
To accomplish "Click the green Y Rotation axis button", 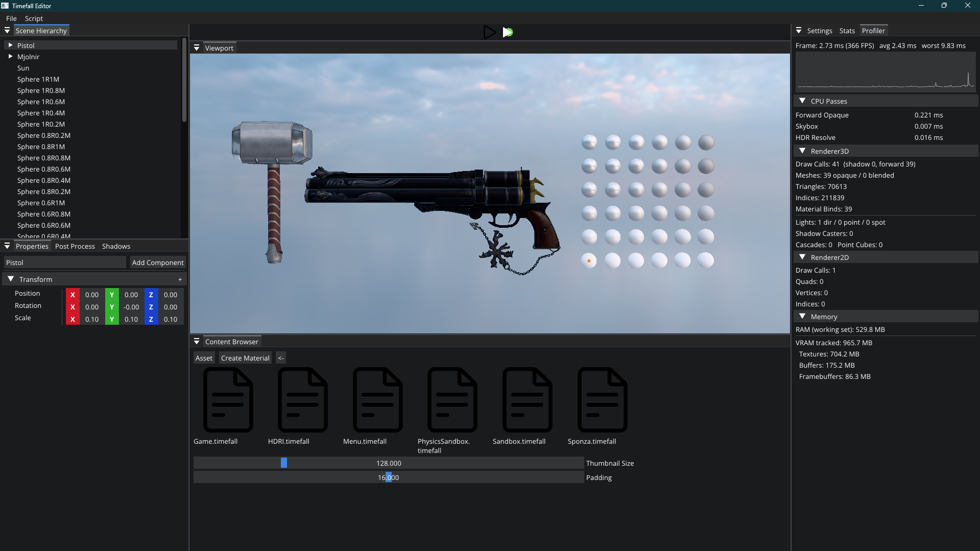I will point(112,307).
